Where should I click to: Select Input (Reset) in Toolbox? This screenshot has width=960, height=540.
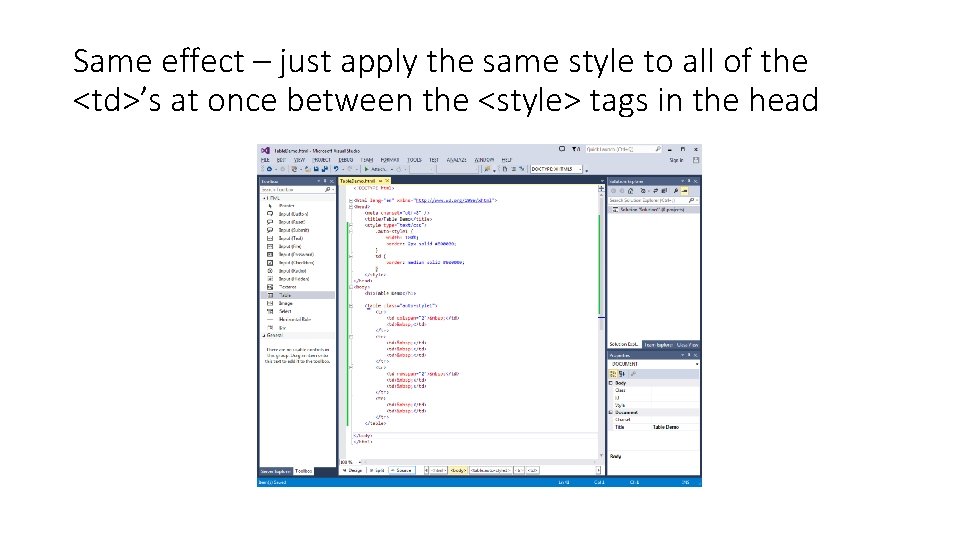pos(291,222)
